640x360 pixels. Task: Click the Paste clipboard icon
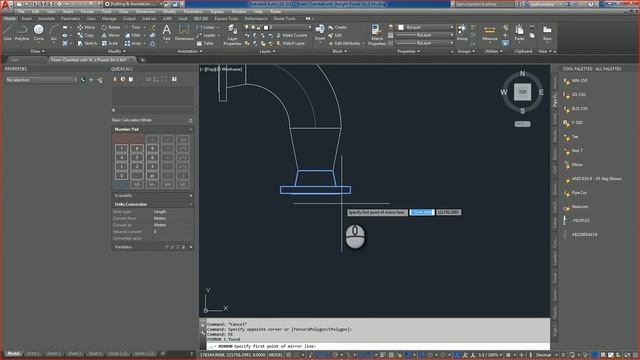point(519,32)
